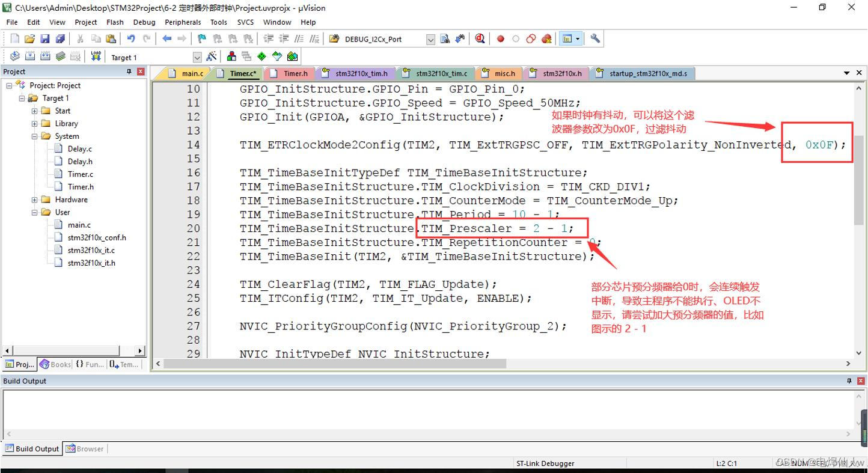Open Configuration wrench icon

595,38
